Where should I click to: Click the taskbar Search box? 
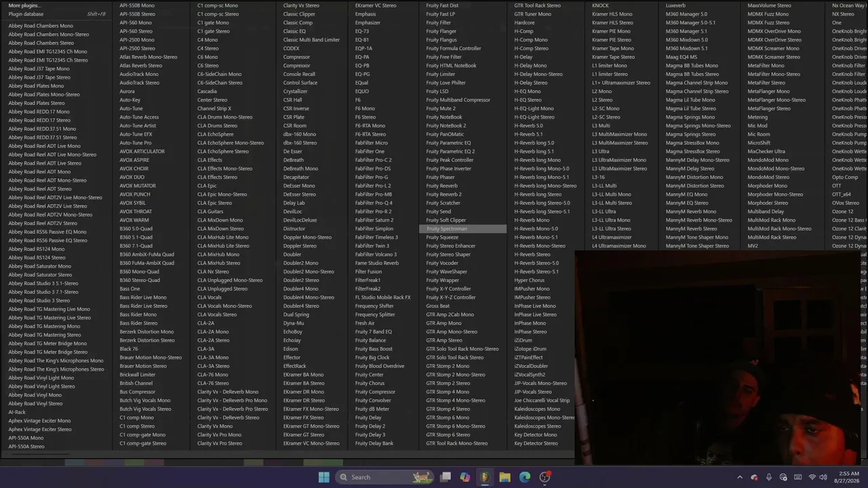point(384,477)
